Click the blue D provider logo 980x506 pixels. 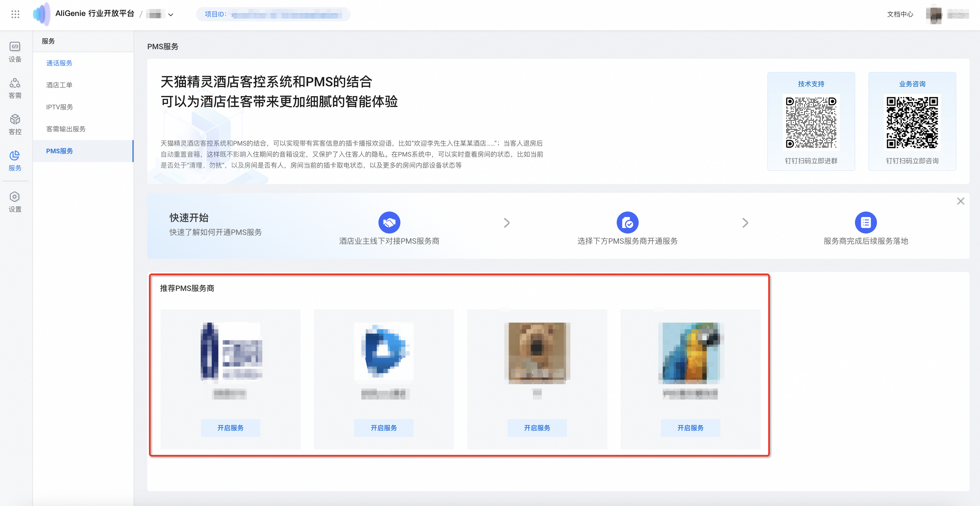384,352
